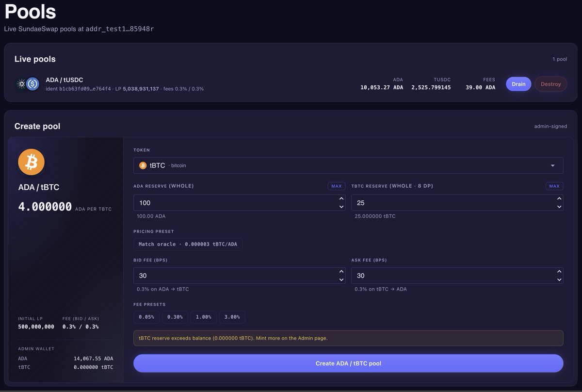This screenshot has height=392, width=582.
Task: Increment ADA reserve with up arrow
Action: point(341,199)
